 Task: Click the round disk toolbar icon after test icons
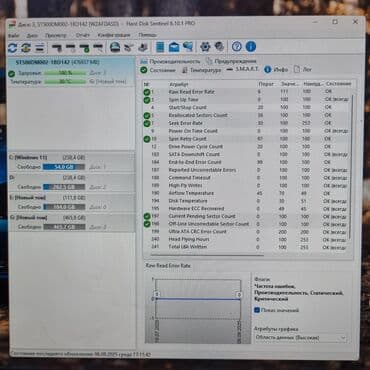tap(115, 47)
